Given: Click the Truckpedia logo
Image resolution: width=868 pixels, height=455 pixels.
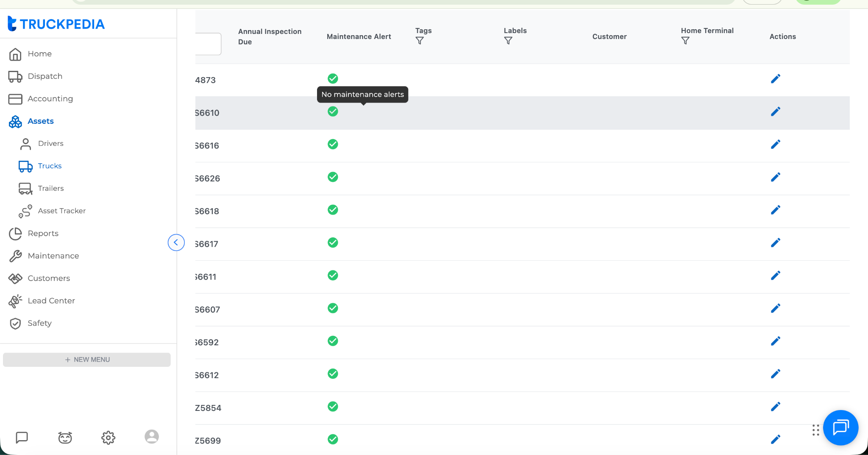Looking at the screenshot, I should point(56,24).
